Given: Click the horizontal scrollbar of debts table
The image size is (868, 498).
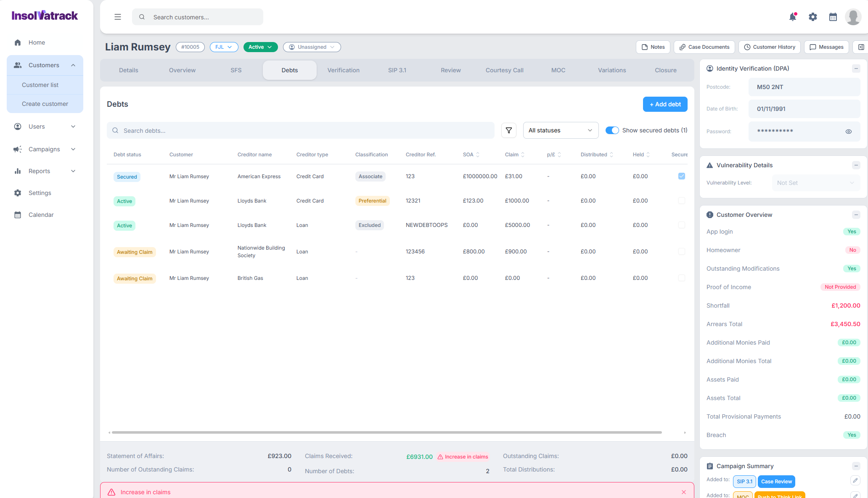Looking at the screenshot, I should (387, 432).
